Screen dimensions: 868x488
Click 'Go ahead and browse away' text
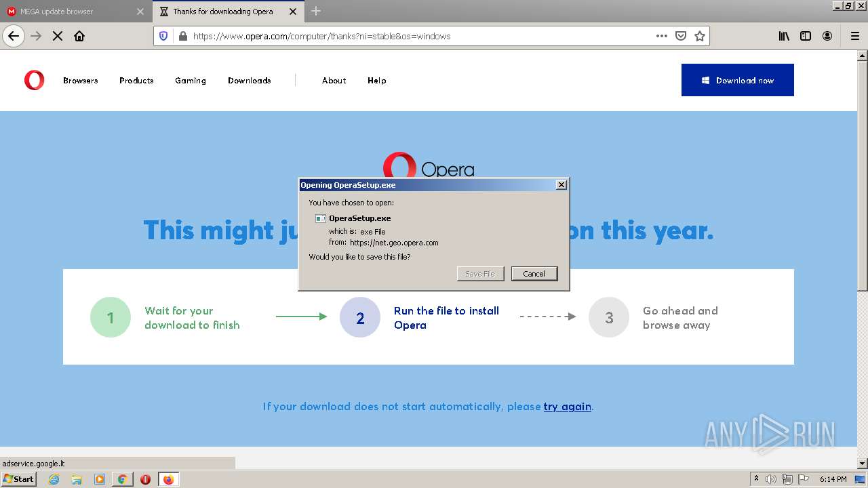coord(680,318)
